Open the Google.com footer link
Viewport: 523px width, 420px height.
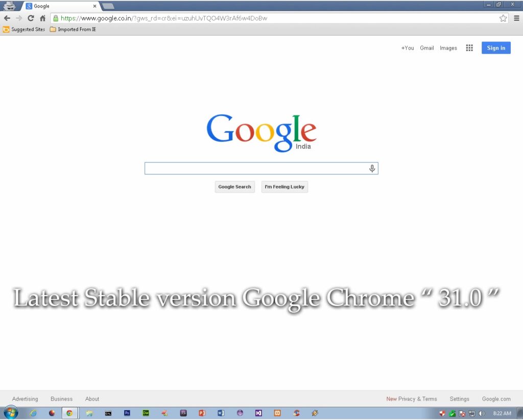[x=496, y=399]
